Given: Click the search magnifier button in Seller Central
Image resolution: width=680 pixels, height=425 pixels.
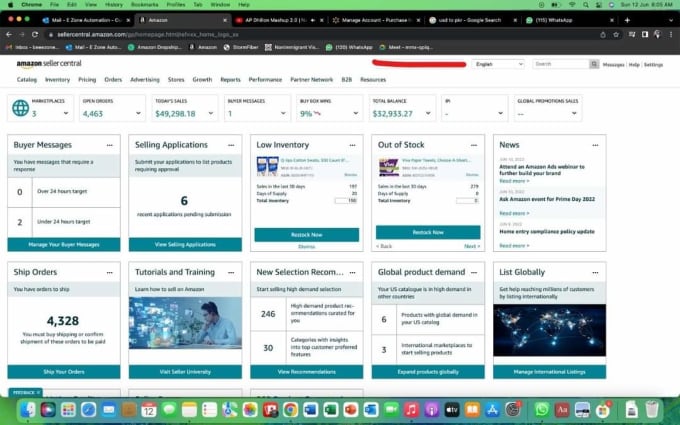Looking at the screenshot, I should tap(594, 64).
